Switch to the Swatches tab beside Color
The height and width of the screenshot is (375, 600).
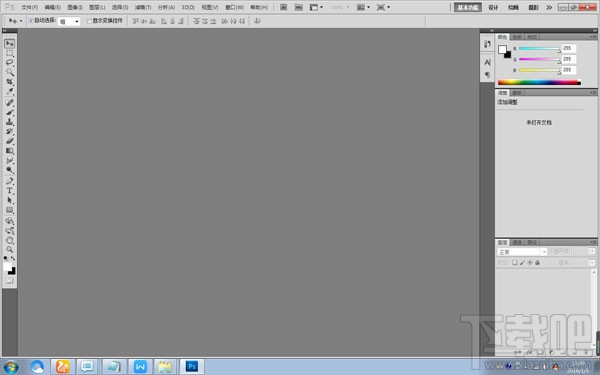[x=517, y=37]
